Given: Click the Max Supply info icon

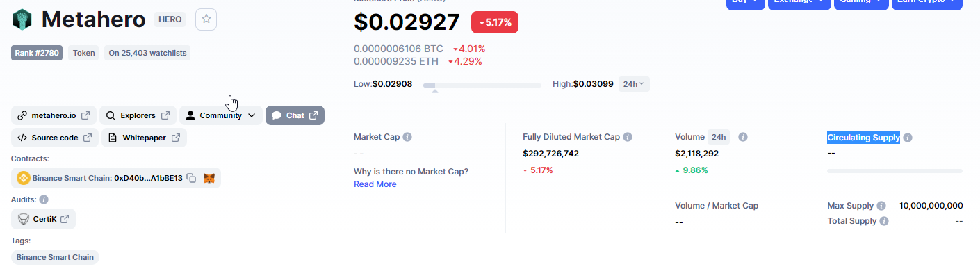Looking at the screenshot, I should (881, 206).
